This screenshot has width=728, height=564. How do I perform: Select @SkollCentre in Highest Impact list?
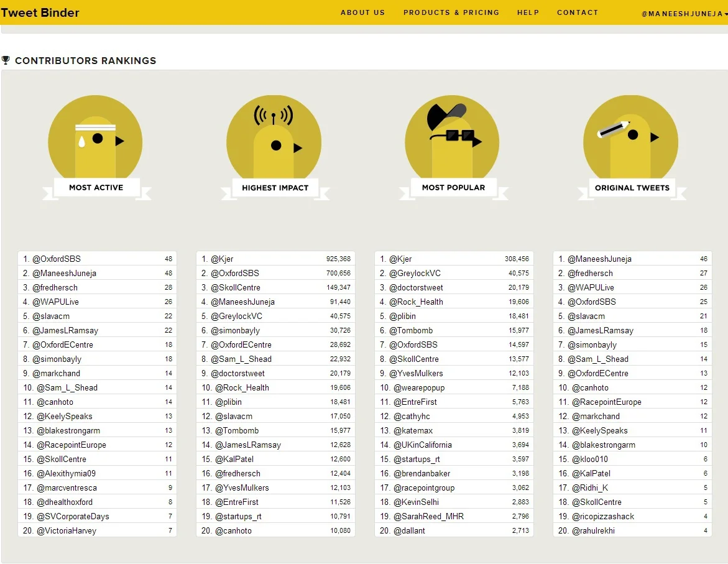tap(236, 287)
